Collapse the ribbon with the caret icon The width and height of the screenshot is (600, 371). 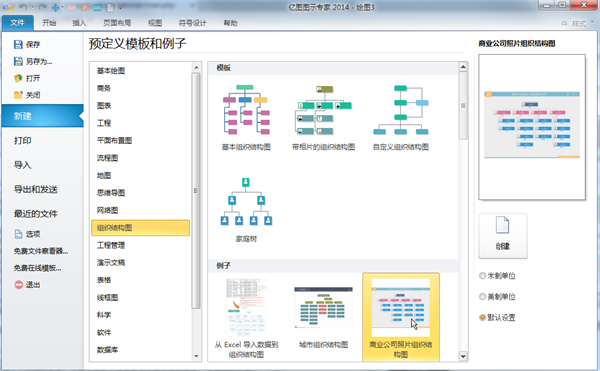click(564, 23)
